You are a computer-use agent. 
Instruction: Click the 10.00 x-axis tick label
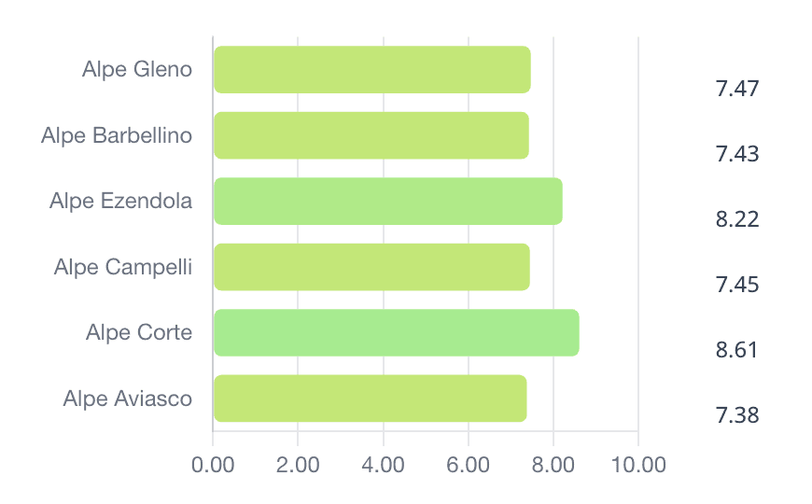pyautogui.click(x=637, y=465)
